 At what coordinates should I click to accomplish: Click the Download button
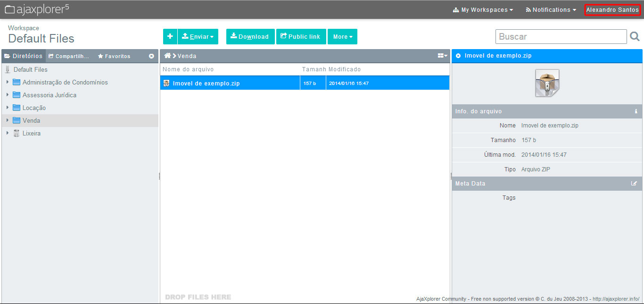pos(250,36)
